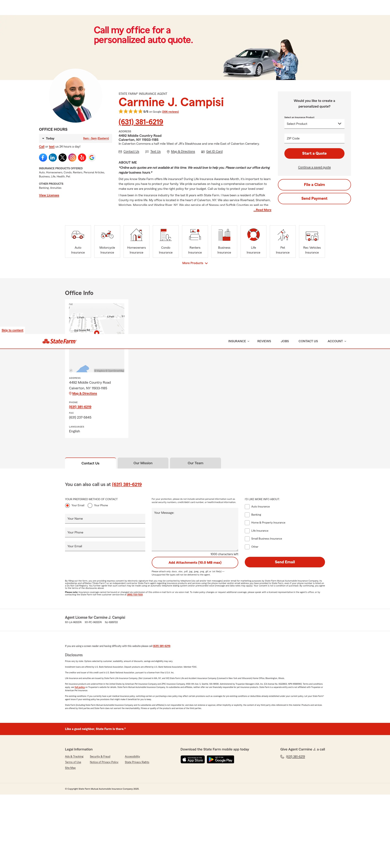Viewport: 390px width, 868px height.
Task: Click the Start a Quote button
Action: click(x=314, y=153)
